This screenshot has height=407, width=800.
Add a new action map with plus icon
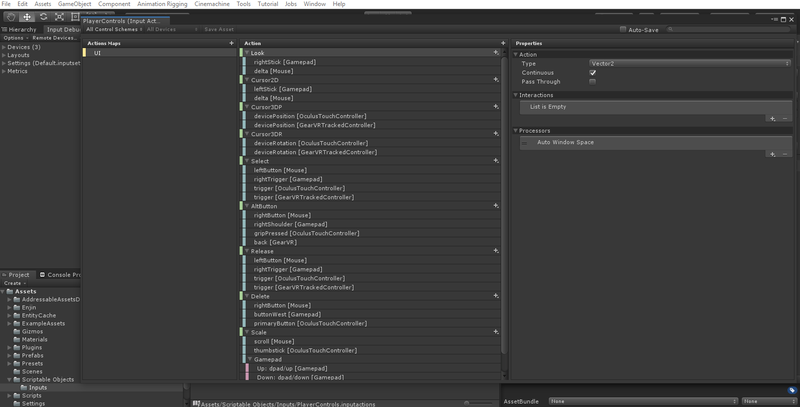(x=232, y=43)
